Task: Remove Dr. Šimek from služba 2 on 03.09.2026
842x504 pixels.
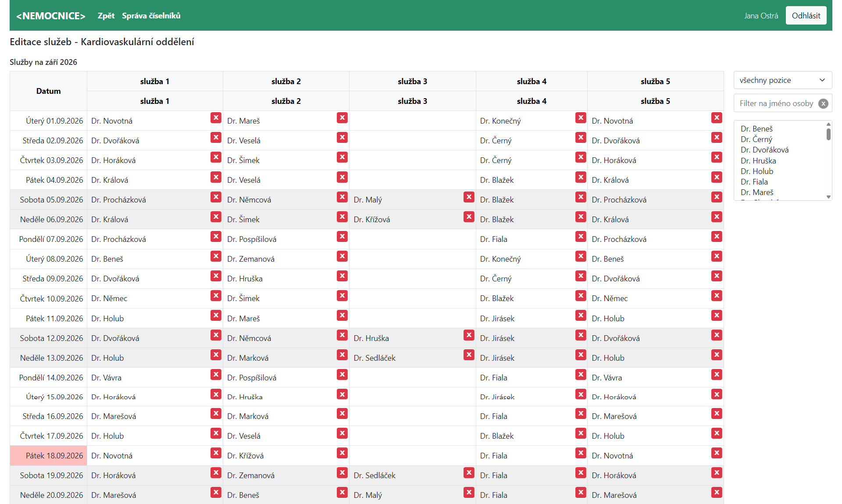Action: [342, 157]
